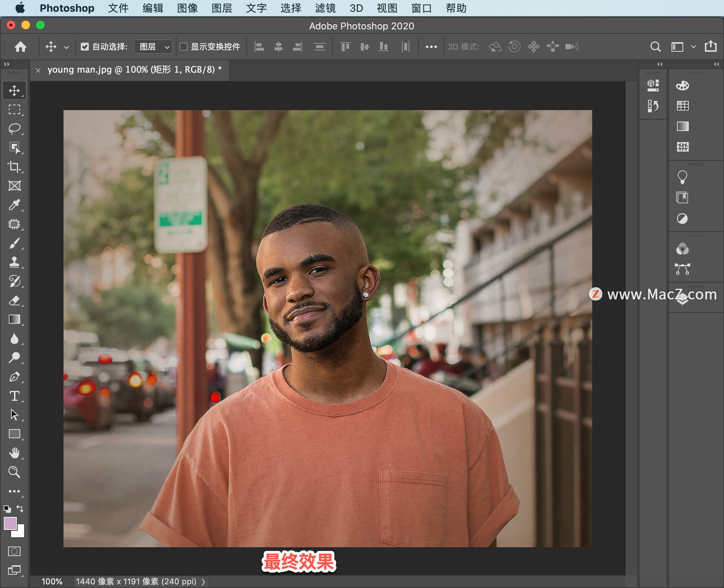Open the 文件 menu
Viewport: 724px width, 588px height.
118,8
